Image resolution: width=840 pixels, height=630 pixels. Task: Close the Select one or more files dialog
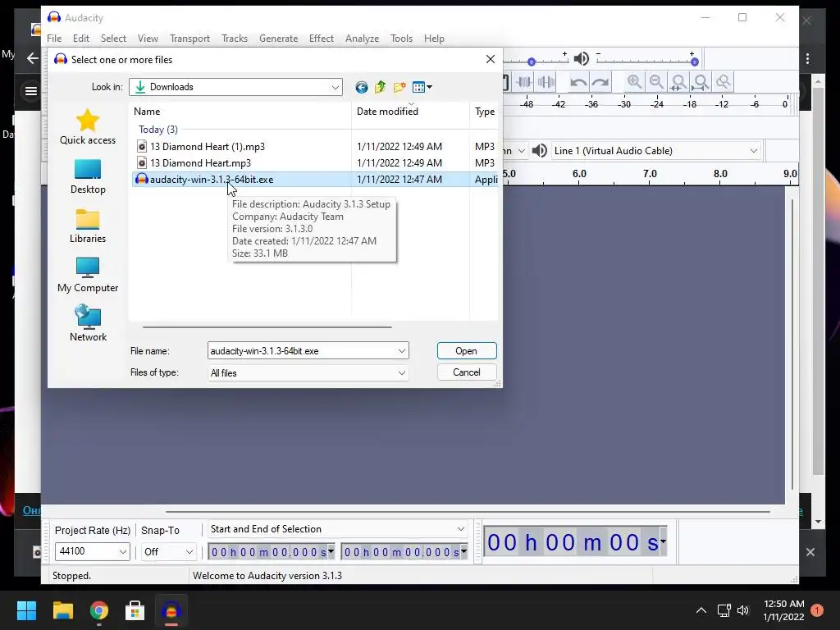(491, 59)
